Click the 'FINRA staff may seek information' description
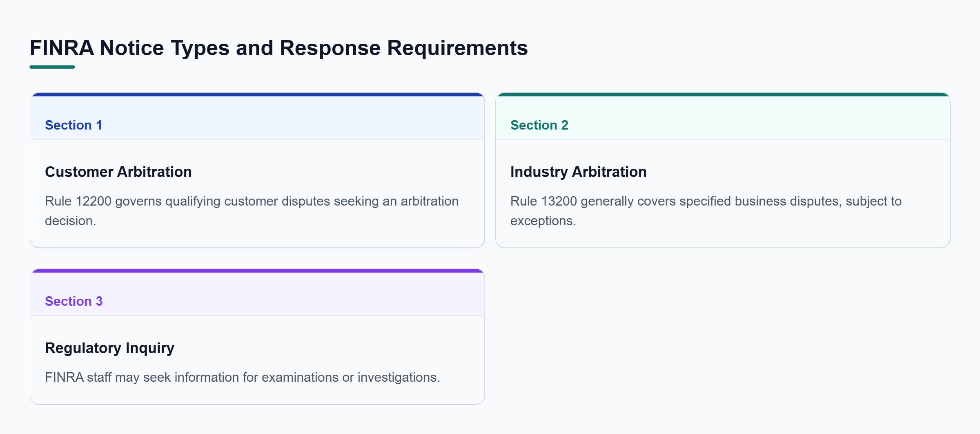 243,377
